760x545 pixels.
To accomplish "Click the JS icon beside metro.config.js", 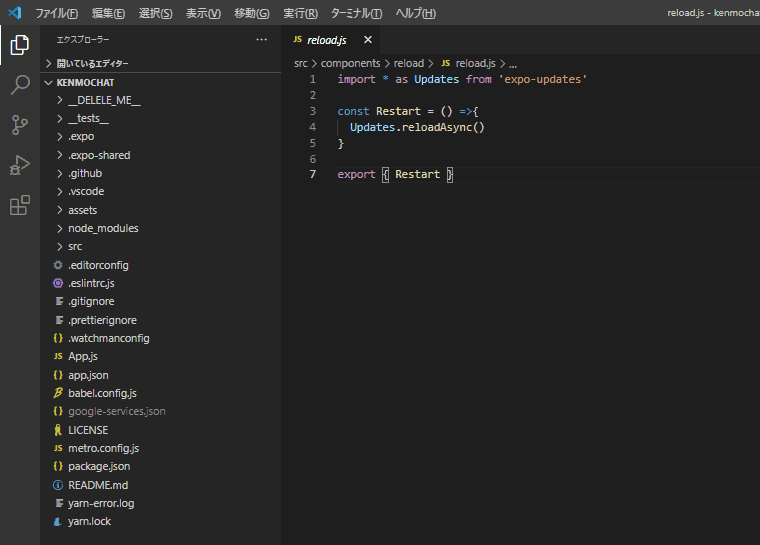I will click(58, 448).
